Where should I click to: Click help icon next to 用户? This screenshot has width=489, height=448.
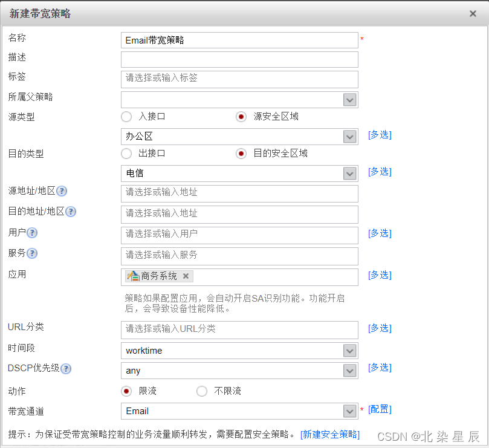32,233
